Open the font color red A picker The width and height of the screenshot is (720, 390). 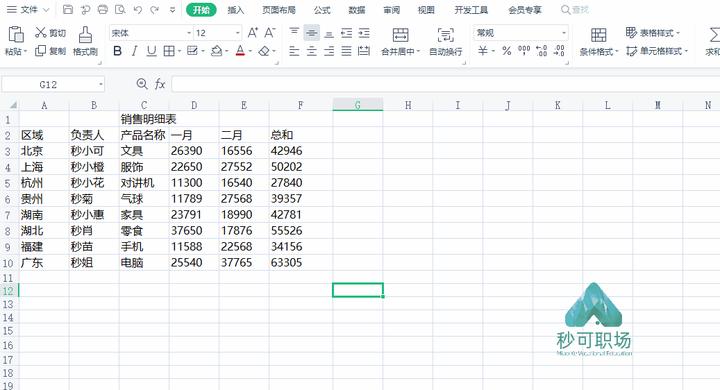click(x=240, y=51)
